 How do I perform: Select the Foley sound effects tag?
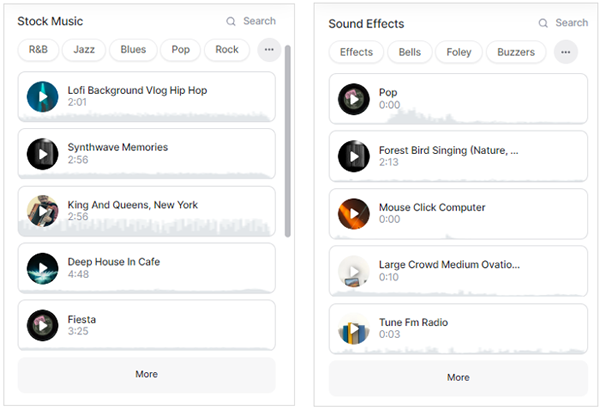pyautogui.click(x=459, y=52)
